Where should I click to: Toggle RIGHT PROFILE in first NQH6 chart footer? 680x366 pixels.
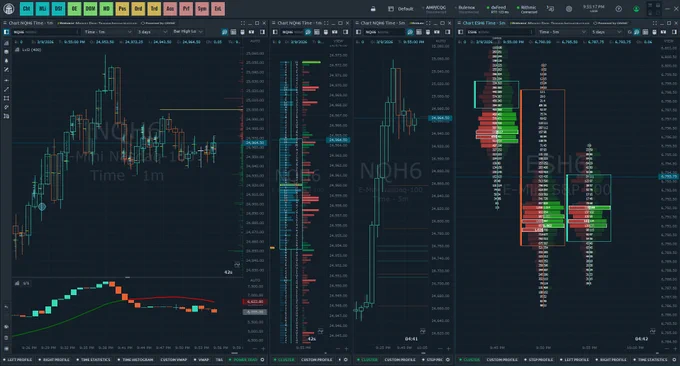pyautogui.click(x=55, y=359)
